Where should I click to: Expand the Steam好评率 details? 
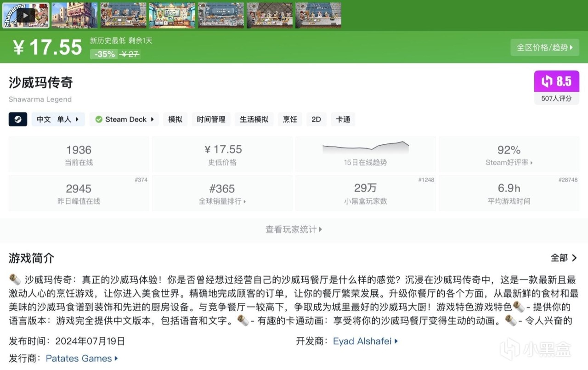click(509, 154)
